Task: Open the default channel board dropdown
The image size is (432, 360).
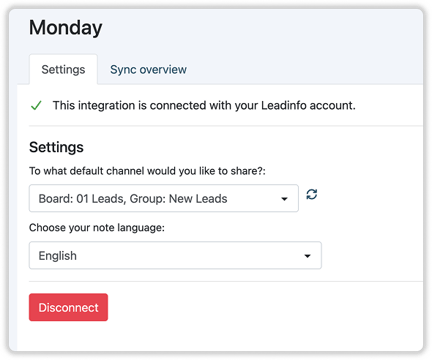Action: pos(164,198)
